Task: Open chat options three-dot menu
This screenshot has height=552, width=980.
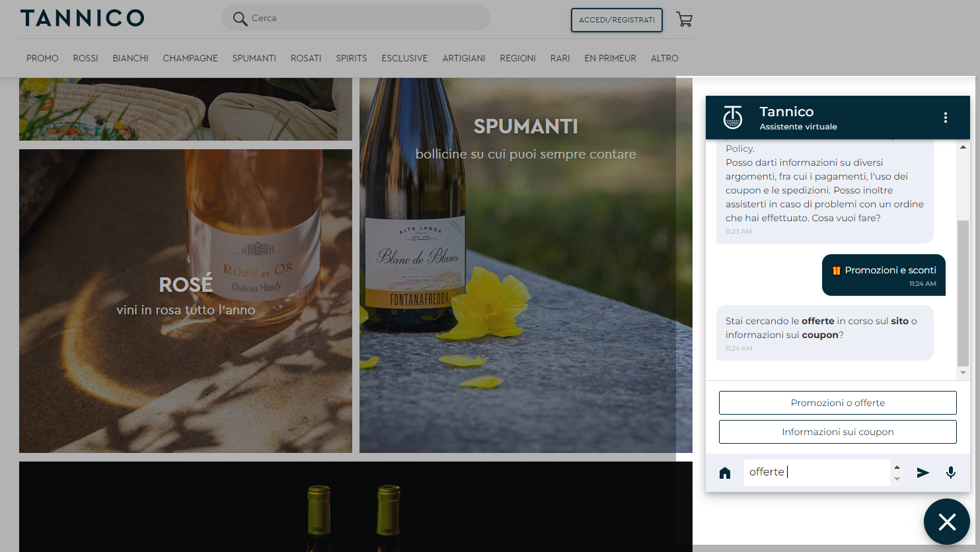Action: tap(946, 118)
